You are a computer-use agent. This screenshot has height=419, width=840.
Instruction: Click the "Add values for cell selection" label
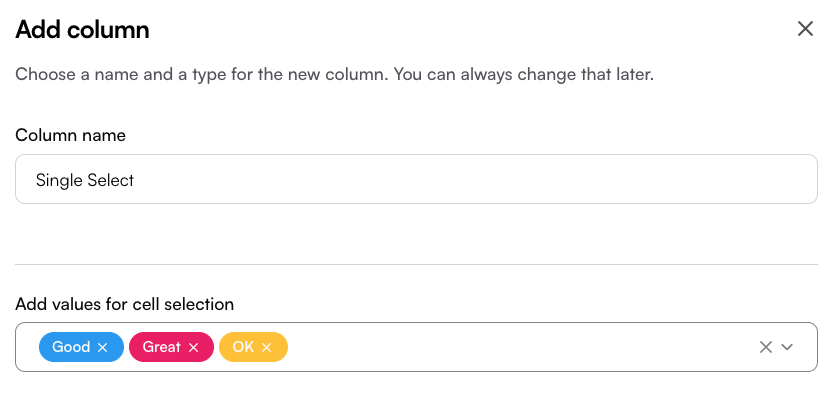tap(124, 304)
